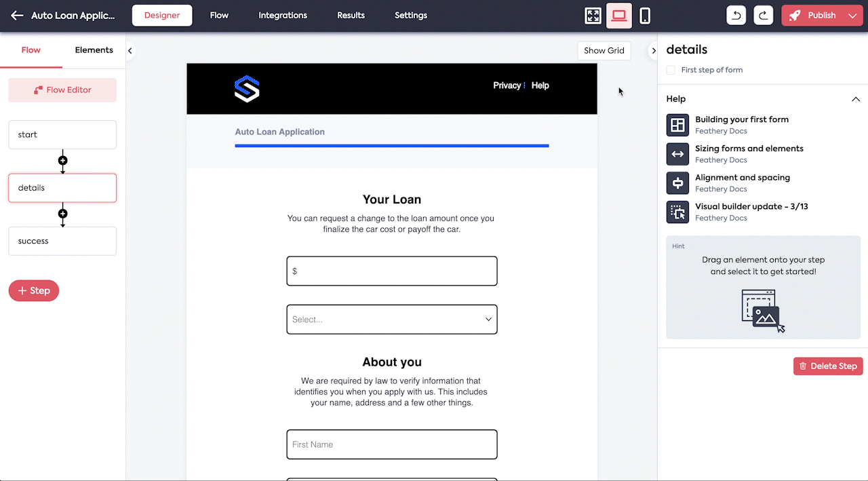Click the dollar amount input field

pos(392,271)
